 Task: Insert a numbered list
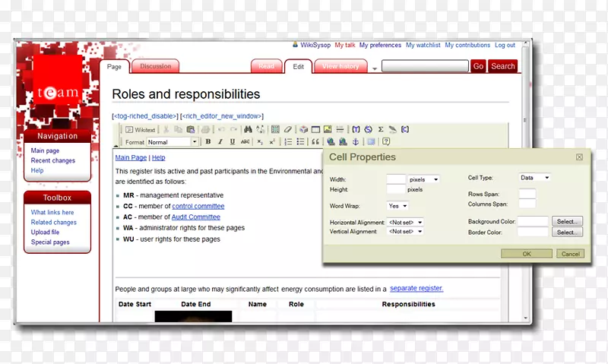[288, 142]
